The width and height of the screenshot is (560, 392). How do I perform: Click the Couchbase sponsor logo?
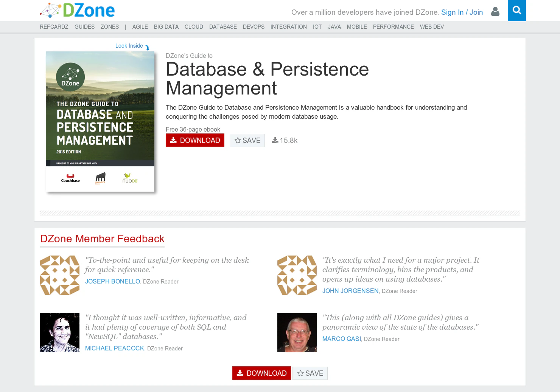click(x=70, y=178)
